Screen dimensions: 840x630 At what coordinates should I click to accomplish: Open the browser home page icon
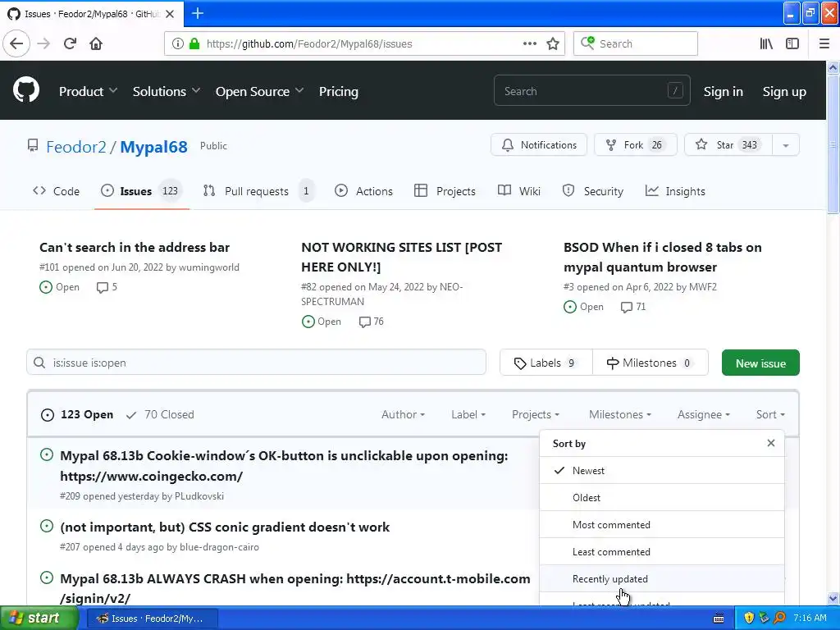point(96,43)
